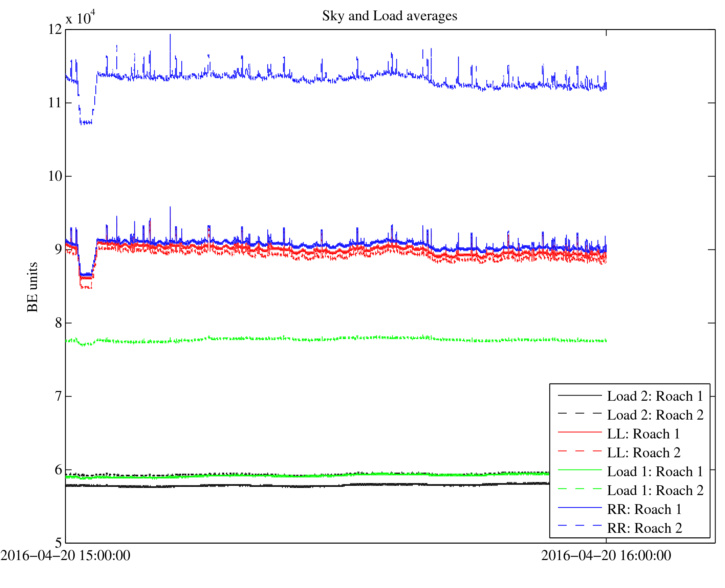This screenshot has width=725, height=588.
Task: Click 'RR: Roach 1' legend label
Action: click(644, 509)
